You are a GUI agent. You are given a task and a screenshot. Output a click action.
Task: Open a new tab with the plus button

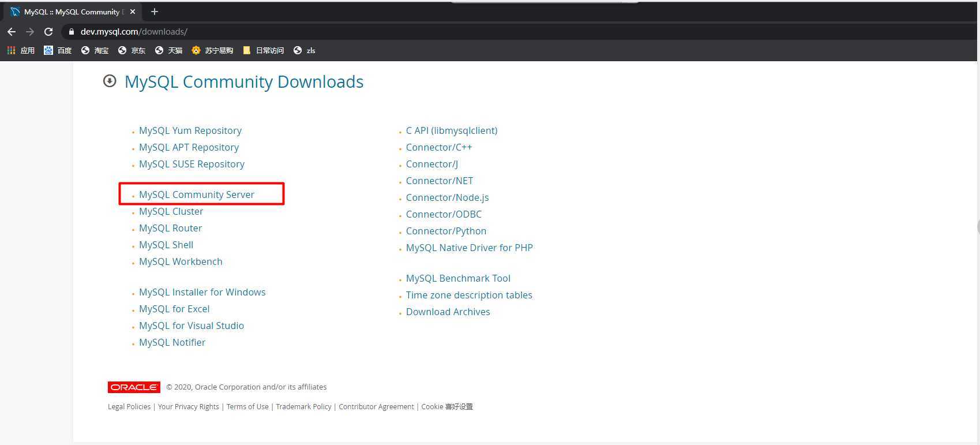(x=154, y=12)
